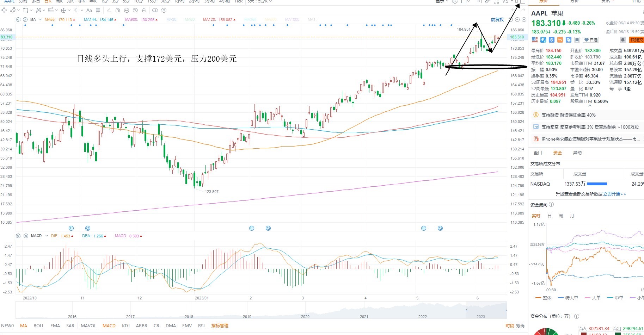Select 日 in fund flow tabs
The width and height of the screenshot is (644, 335).
(x=550, y=216)
